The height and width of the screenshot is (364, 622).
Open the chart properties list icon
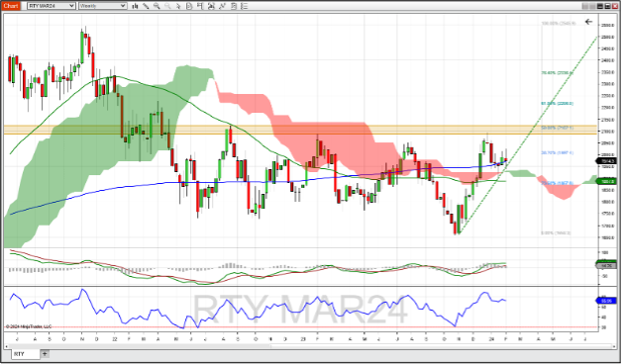244,6
